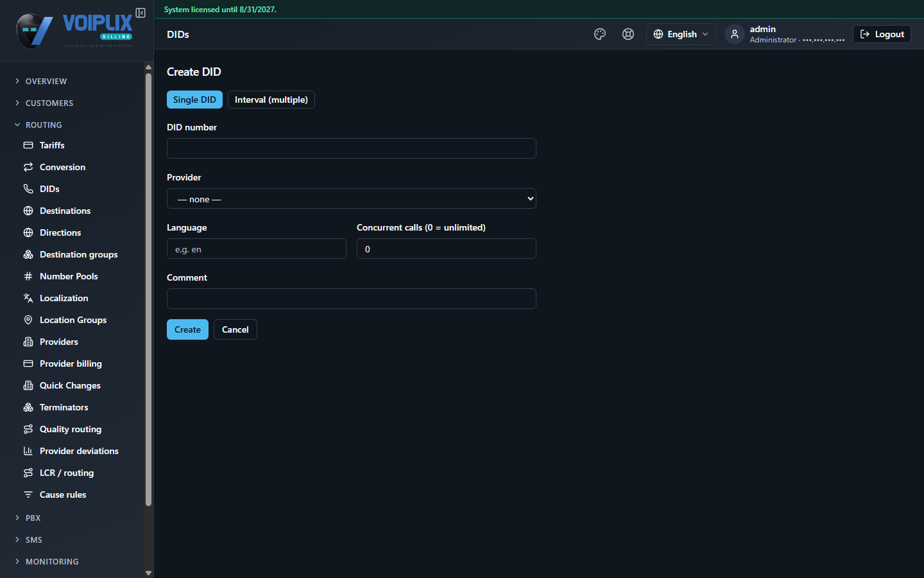Switch to Interval (multiple) tab
Viewport: 924px width, 578px height.
(x=271, y=100)
